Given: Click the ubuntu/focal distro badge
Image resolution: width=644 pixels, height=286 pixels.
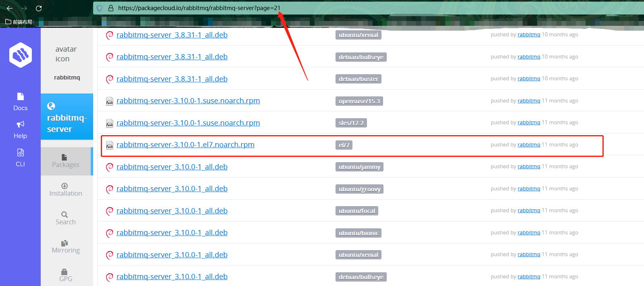Looking at the screenshot, I should 357,211.
